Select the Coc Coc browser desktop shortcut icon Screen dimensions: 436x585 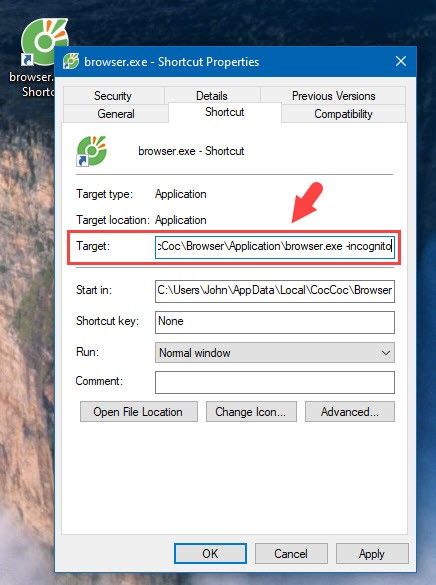point(41,39)
